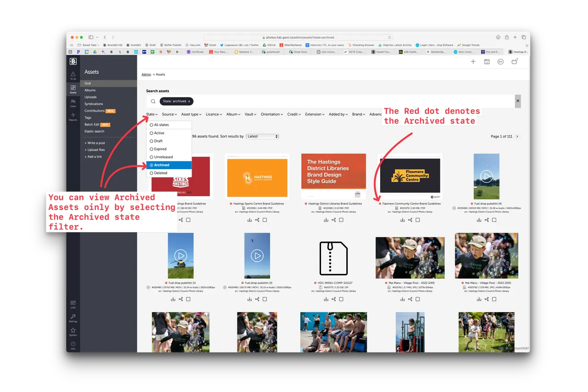Go to next results page arrow
The width and height of the screenshot is (588, 392).
pyautogui.click(x=517, y=136)
